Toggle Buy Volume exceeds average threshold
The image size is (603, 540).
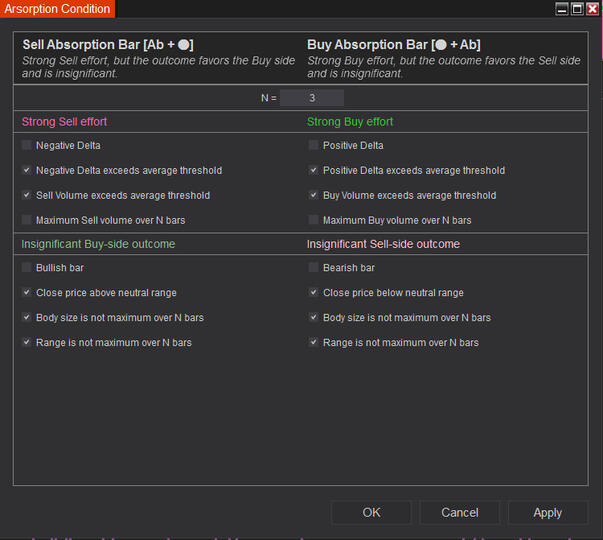pyautogui.click(x=314, y=196)
